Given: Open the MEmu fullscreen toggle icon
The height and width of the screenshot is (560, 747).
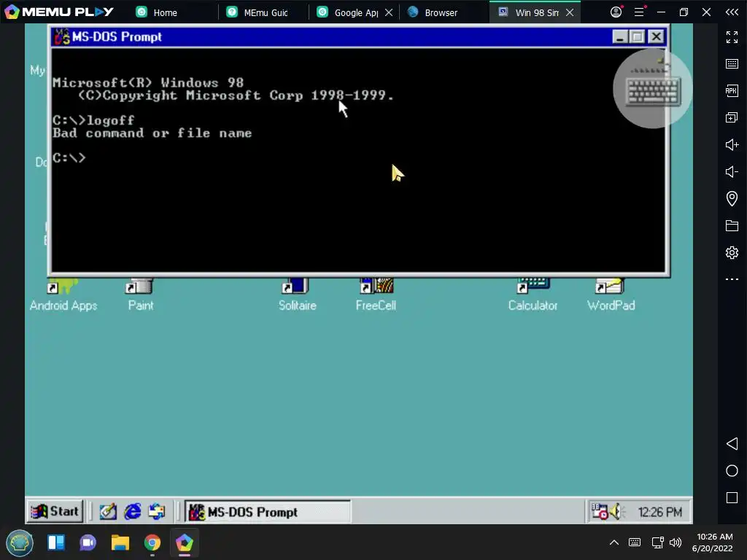Looking at the screenshot, I should pos(732,36).
